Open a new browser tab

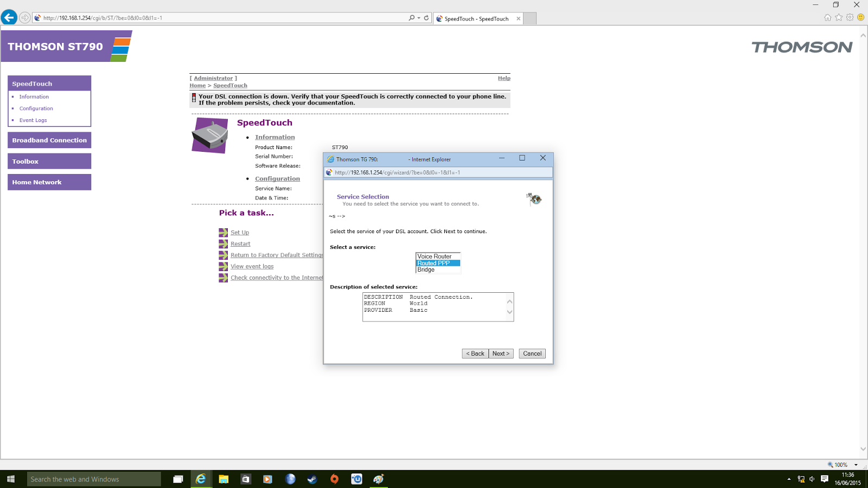(530, 18)
